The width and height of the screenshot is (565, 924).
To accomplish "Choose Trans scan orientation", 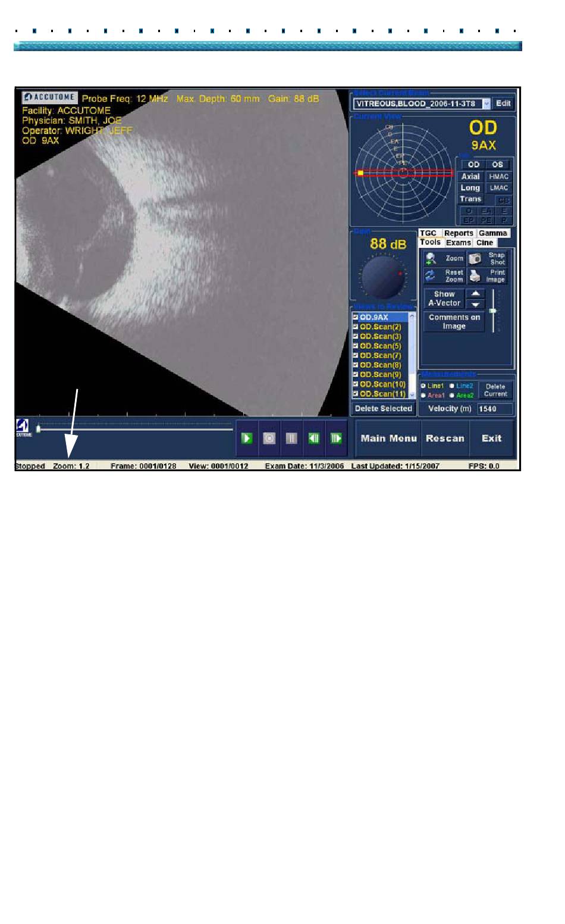I will click(x=470, y=199).
